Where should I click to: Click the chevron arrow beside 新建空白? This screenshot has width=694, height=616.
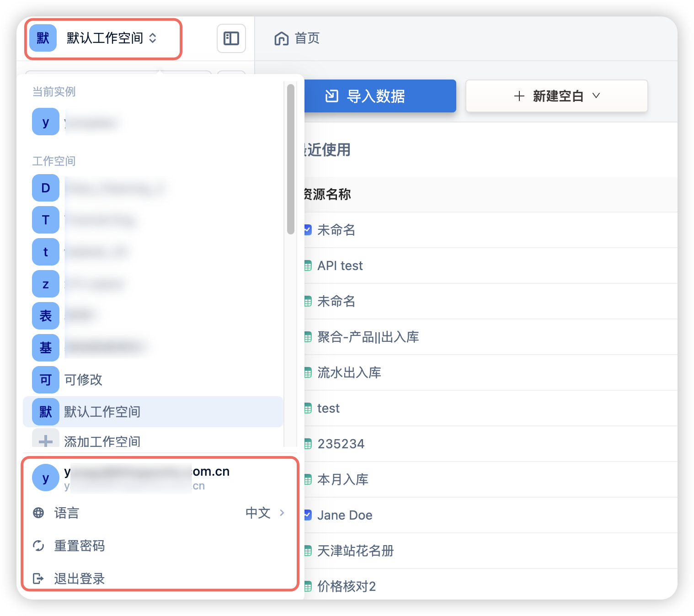click(596, 96)
